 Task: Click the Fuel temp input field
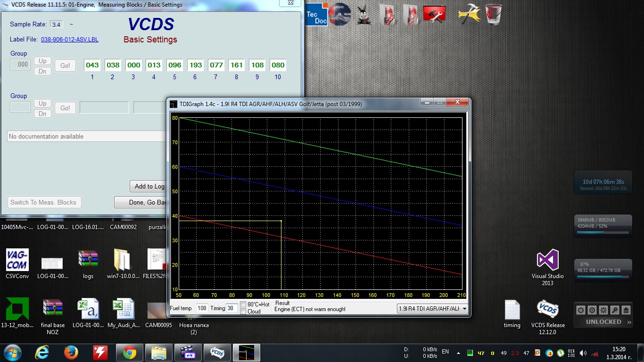point(202,308)
